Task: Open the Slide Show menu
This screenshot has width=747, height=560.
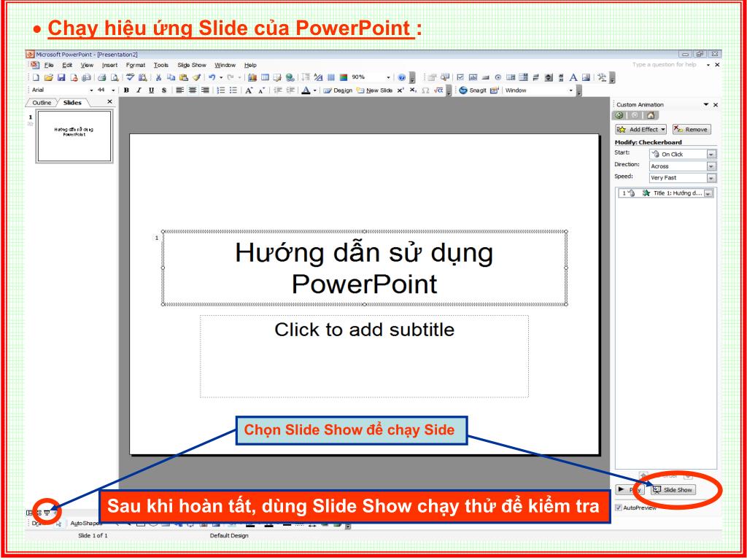Action: coord(192,65)
